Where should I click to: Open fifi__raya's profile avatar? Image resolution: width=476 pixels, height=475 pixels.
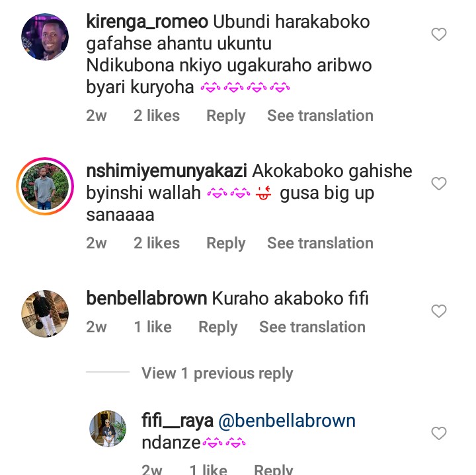[x=108, y=429]
